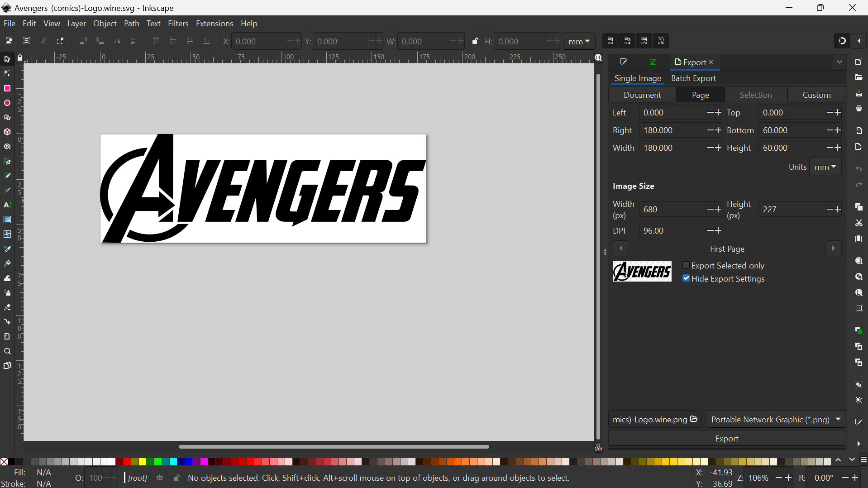Select the Calligraphy tool
Viewport: 868px width, 488px height.
point(7,191)
